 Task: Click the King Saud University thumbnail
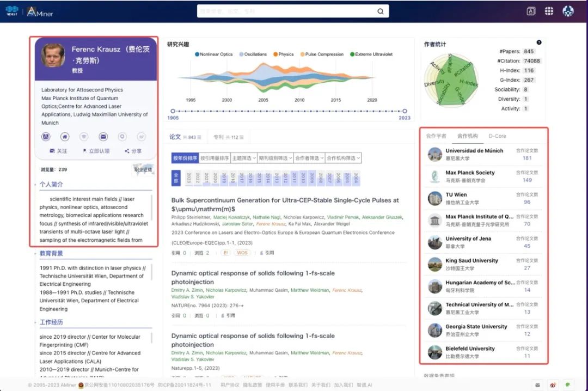tap(435, 264)
